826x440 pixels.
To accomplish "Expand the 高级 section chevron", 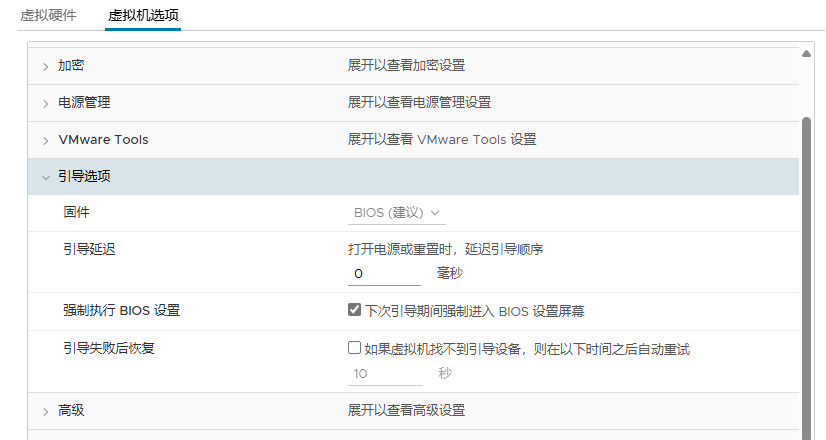I will click(45, 411).
